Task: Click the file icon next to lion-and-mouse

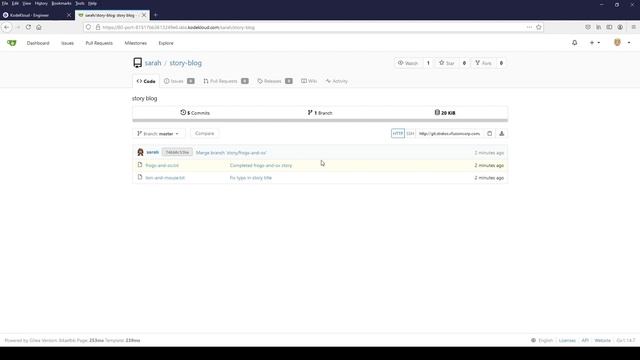Action: 140,177
